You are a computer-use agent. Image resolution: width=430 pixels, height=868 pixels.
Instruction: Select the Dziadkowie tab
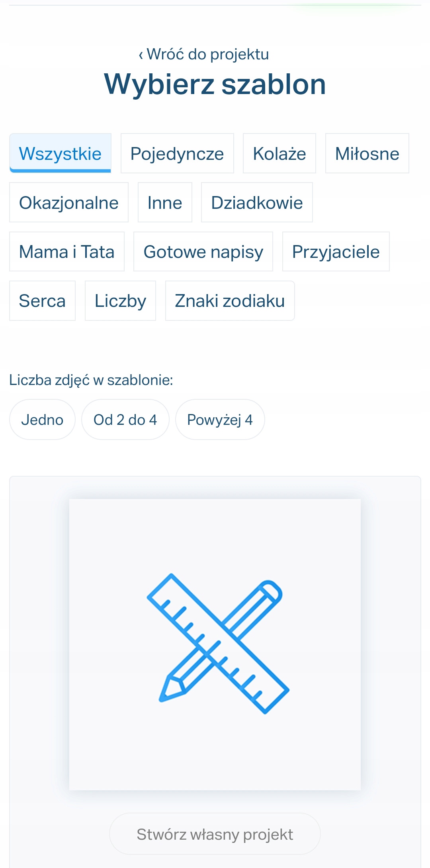(257, 202)
